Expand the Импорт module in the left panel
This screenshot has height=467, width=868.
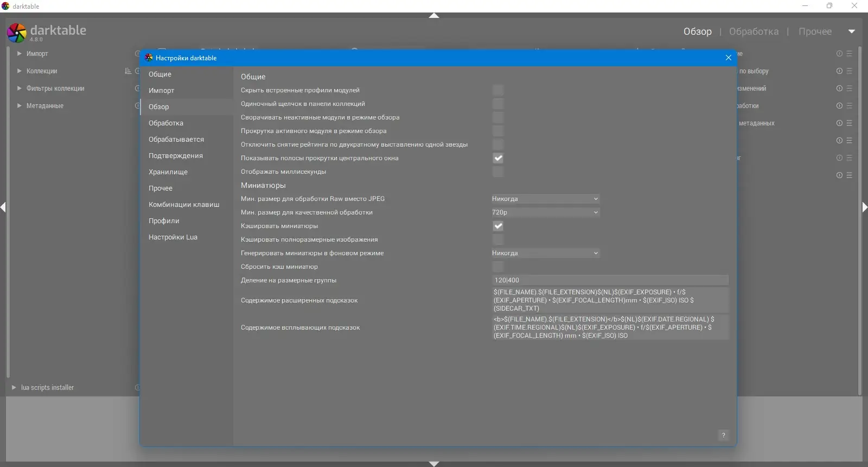click(20, 54)
